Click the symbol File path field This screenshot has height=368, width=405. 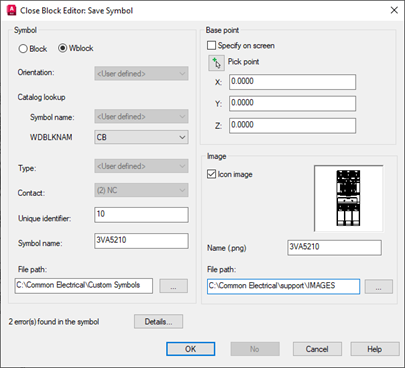coord(84,286)
